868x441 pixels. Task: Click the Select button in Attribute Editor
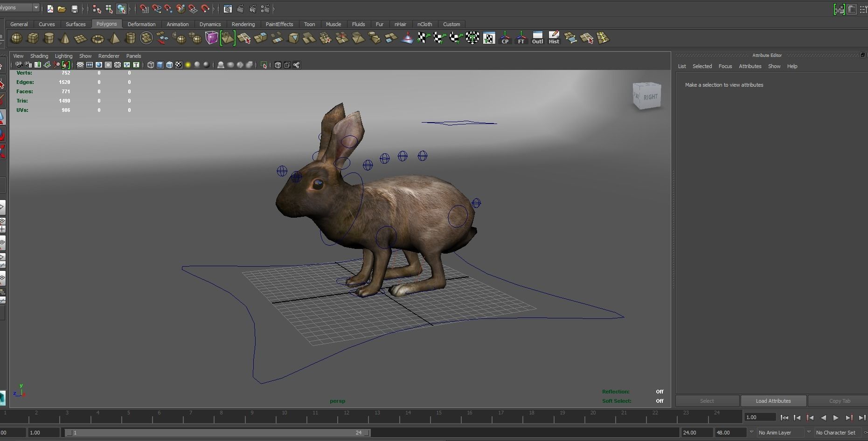pyautogui.click(x=707, y=401)
